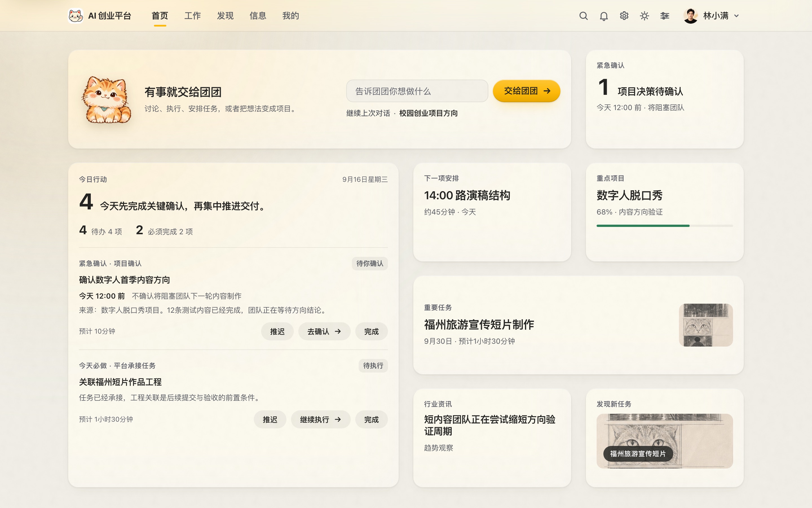Screen dimensions: 812x508
Task: Open the 项目决策待确认 urgent card
Action: pos(664,99)
